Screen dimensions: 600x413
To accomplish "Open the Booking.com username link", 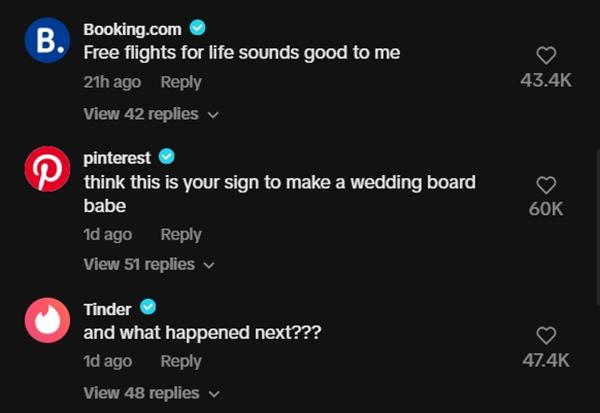I will [132, 29].
